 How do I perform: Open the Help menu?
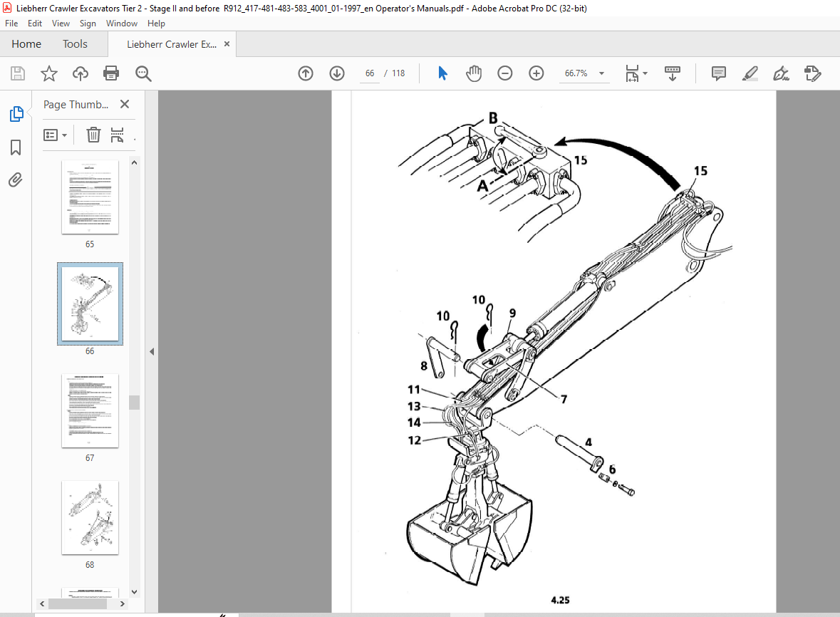click(x=156, y=24)
